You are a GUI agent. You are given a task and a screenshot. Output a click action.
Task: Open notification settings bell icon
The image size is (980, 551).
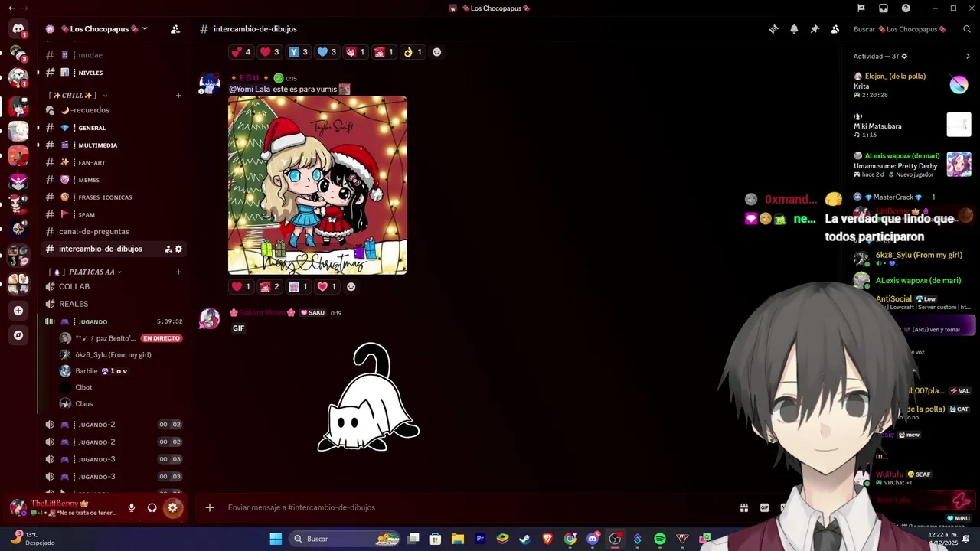pos(794,29)
